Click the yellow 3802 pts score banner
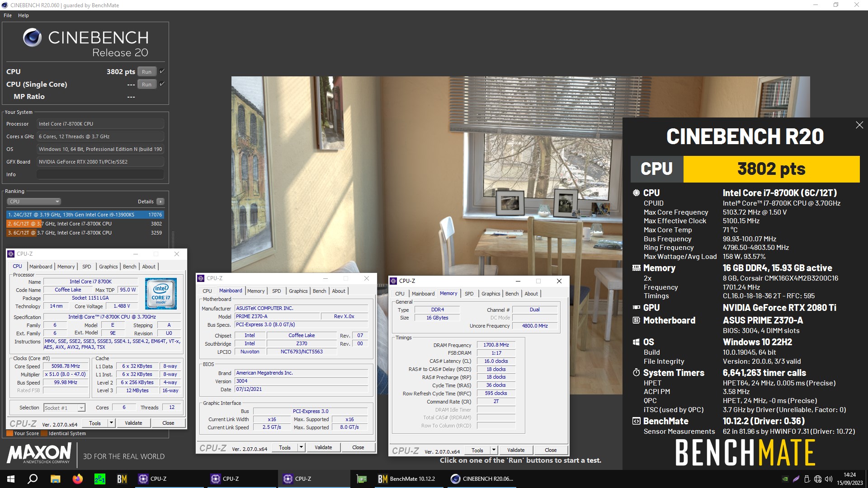 (x=771, y=169)
